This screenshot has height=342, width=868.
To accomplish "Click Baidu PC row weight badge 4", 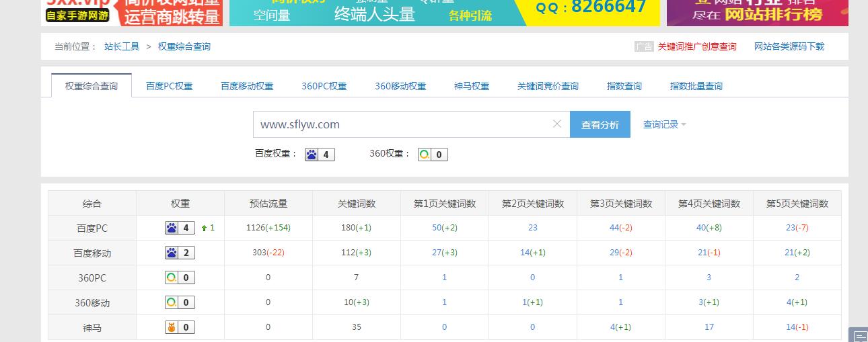I will 180,228.
